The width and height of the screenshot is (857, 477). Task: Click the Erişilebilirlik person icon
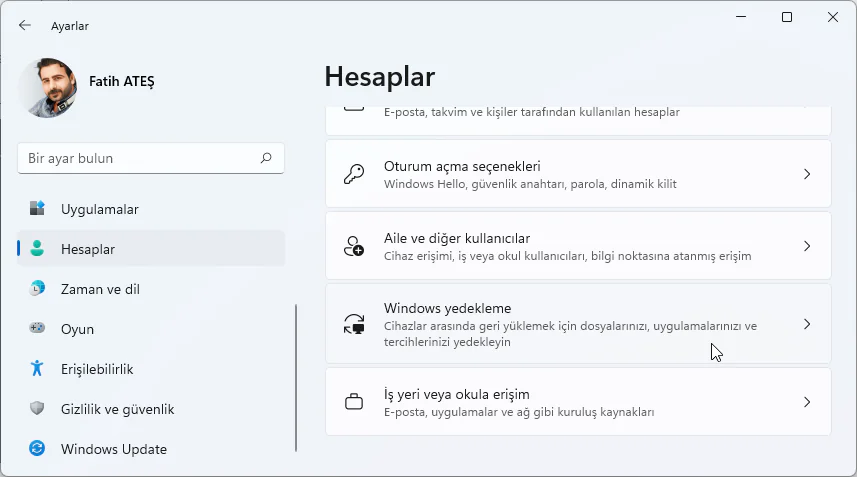pos(37,369)
